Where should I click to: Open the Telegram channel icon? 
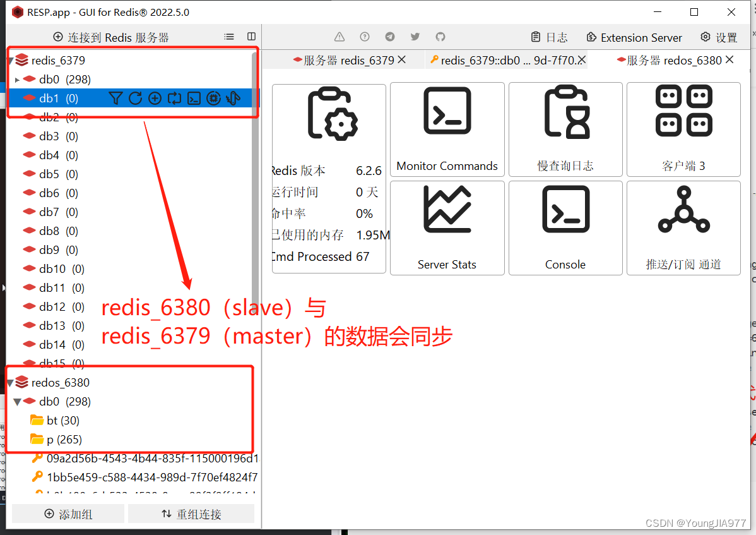(389, 37)
